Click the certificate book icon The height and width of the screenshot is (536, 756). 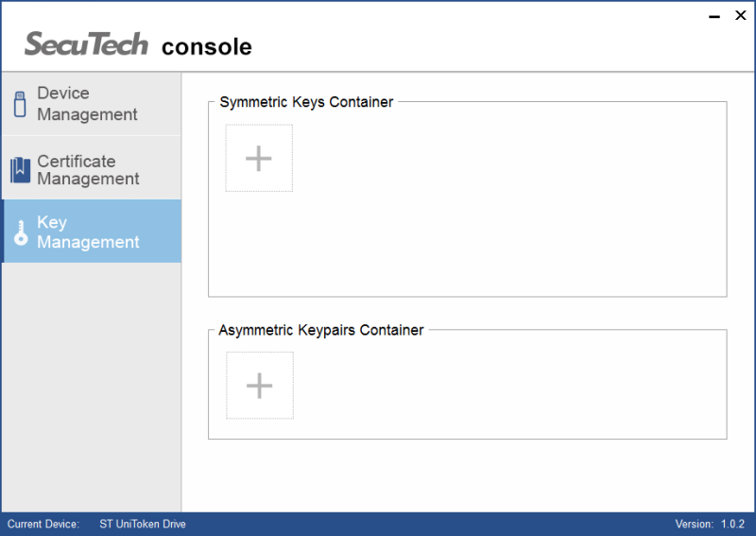tap(20, 170)
